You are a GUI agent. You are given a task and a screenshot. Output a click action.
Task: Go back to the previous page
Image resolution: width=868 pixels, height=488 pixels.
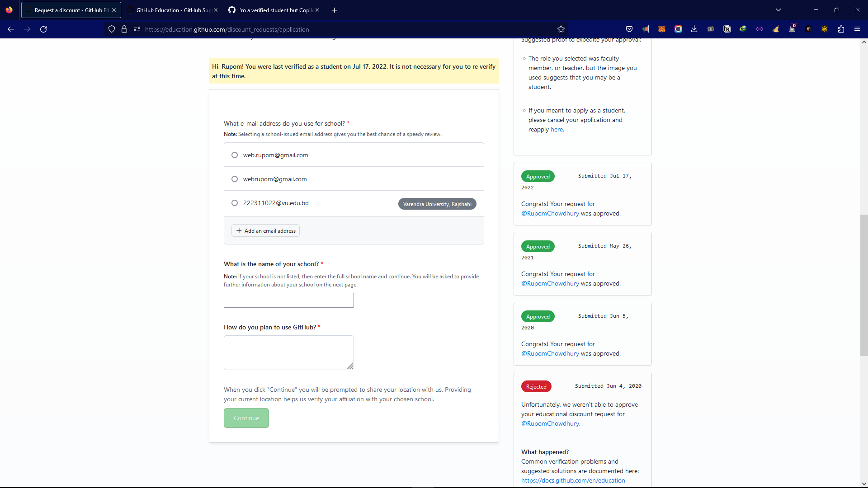pyautogui.click(x=11, y=29)
